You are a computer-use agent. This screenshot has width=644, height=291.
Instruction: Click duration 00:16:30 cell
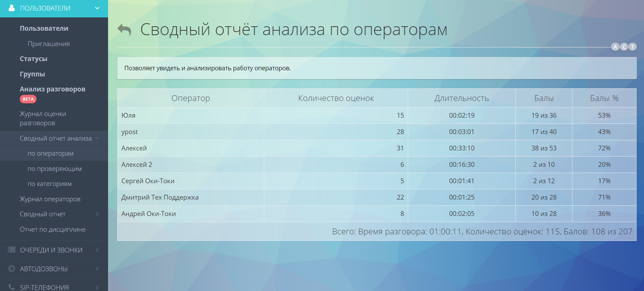point(462,164)
